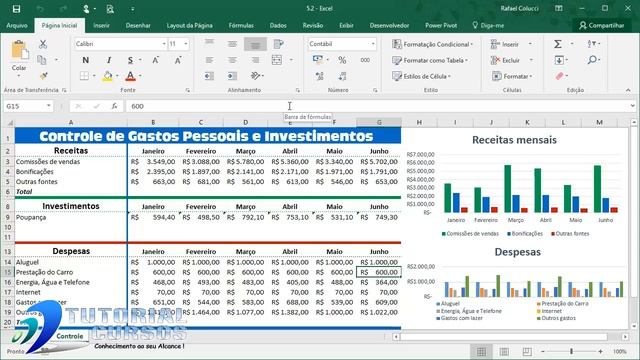This screenshot has height=360, width=640.
Task: Click the Inserir cells button
Action: click(x=505, y=44)
